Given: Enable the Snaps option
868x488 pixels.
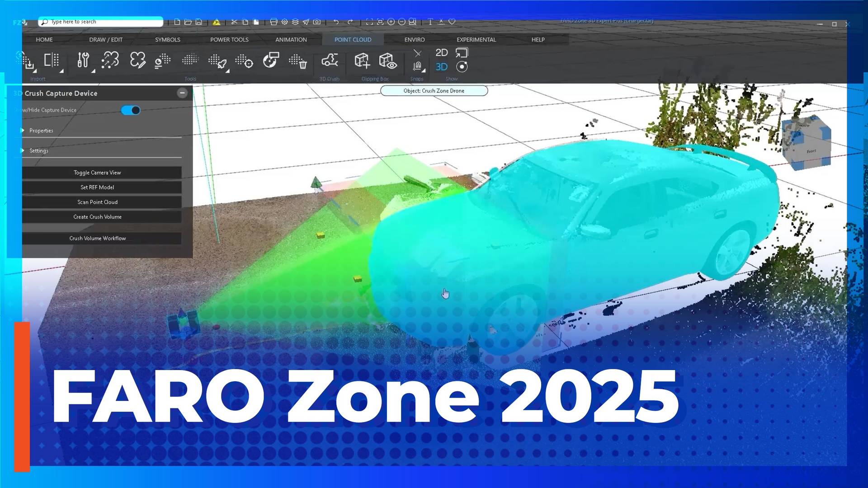Looking at the screenshot, I should point(416,67).
